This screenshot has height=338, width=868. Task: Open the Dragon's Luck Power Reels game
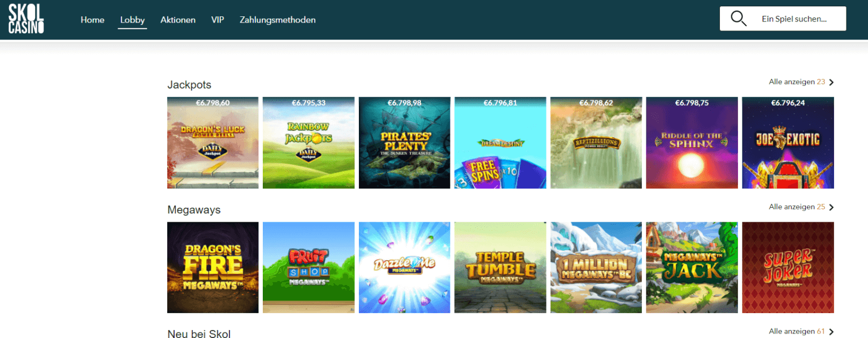(213, 143)
